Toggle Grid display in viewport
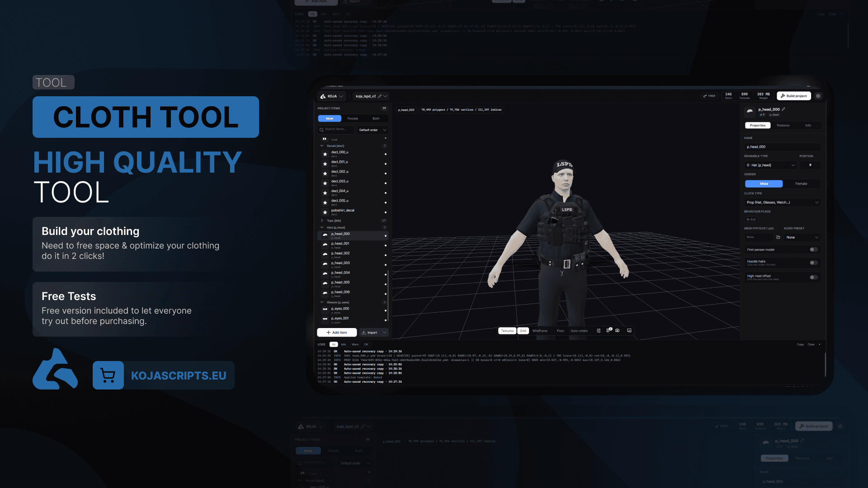The image size is (868, 488). [x=523, y=331]
